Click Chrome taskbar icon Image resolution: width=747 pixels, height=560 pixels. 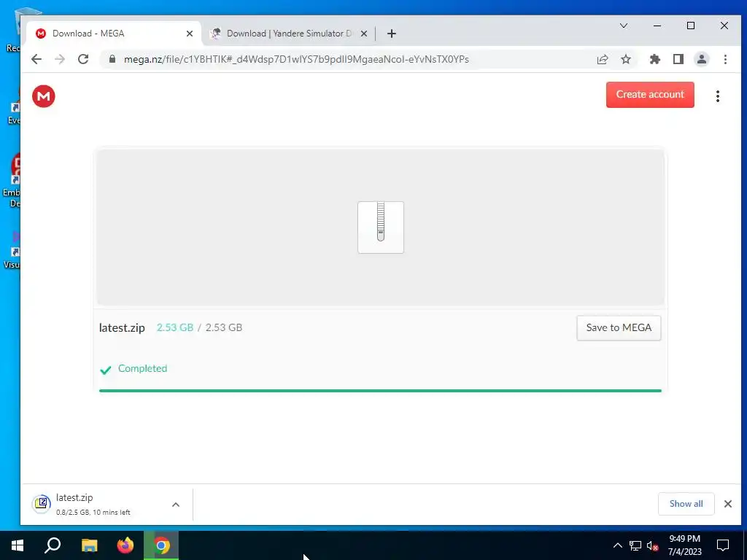tap(161, 545)
